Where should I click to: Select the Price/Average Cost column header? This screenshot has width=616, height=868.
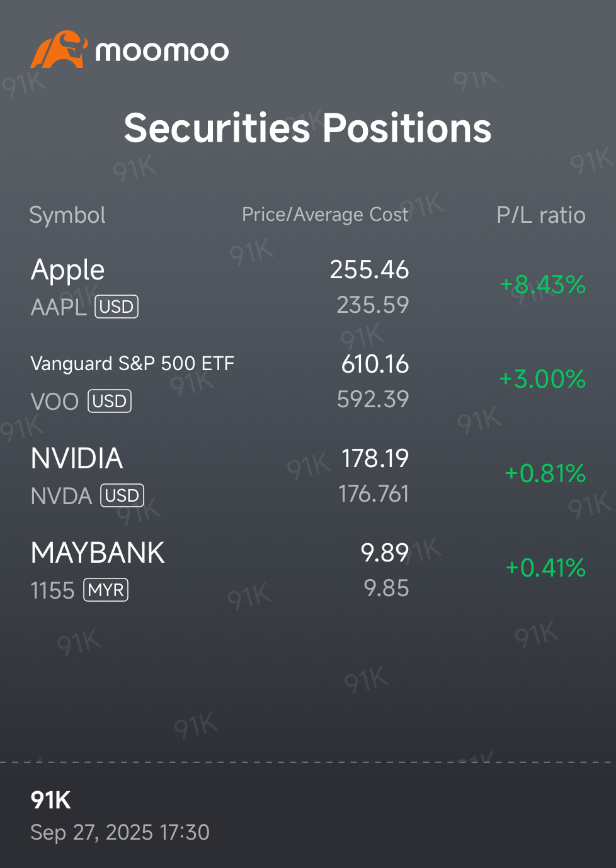[325, 215]
